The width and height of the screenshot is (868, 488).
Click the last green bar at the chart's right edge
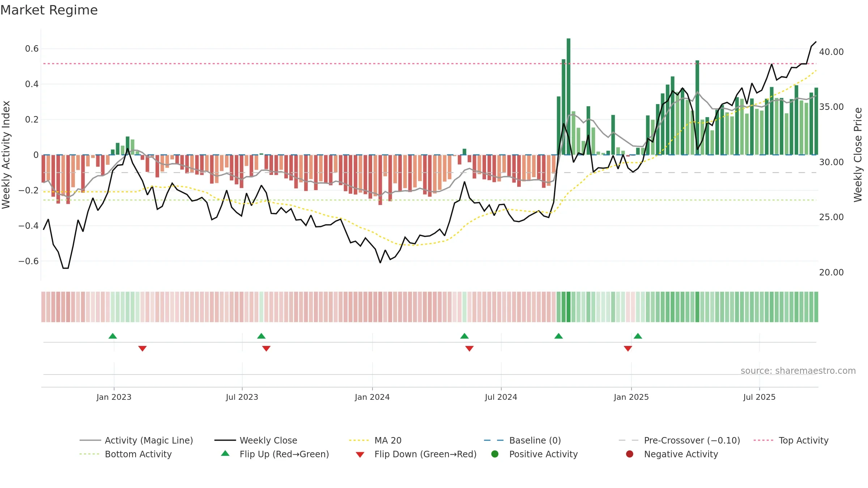816,121
